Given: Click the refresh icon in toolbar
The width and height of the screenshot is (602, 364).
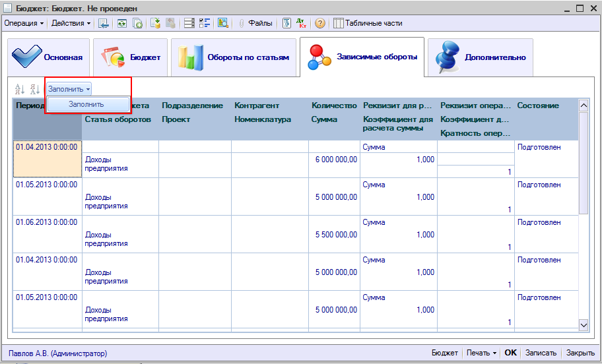Looking at the screenshot, I should (121, 23).
